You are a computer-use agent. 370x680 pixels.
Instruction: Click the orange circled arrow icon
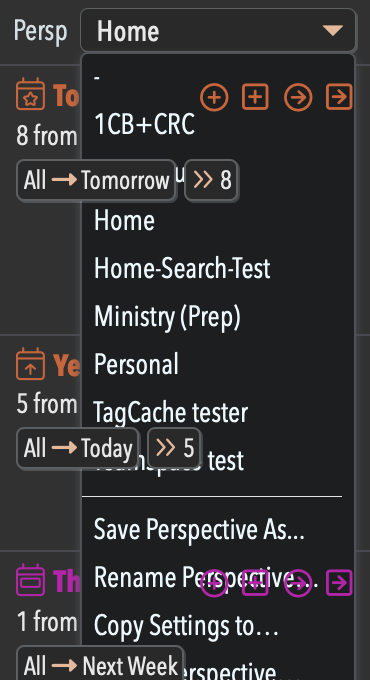coord(298,97)
